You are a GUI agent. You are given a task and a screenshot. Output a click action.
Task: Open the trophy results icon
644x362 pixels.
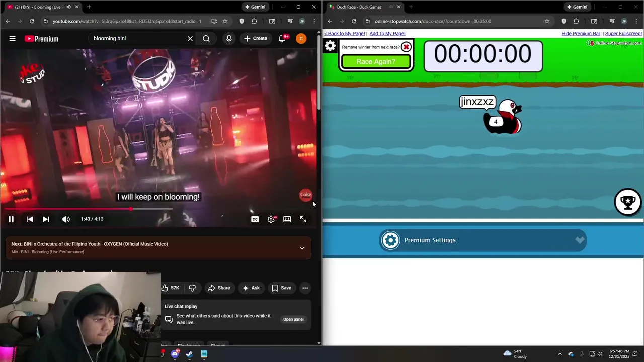[x=627, y=202]
